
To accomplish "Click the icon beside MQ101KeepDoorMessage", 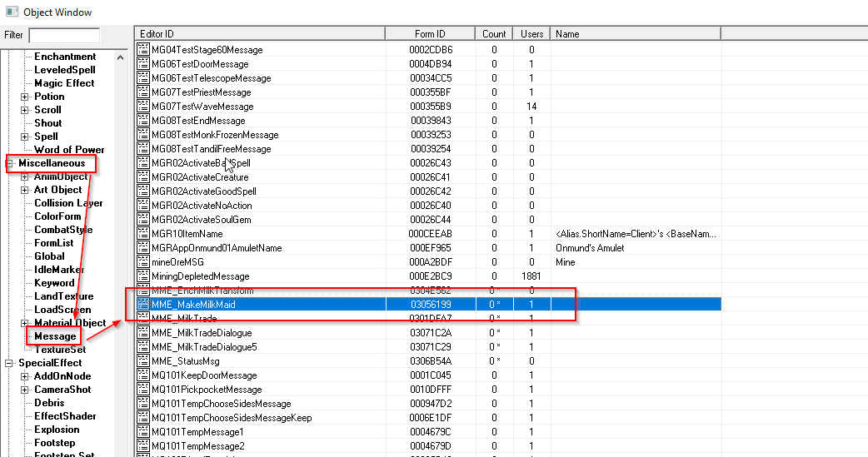I will (x=143, y=375).
